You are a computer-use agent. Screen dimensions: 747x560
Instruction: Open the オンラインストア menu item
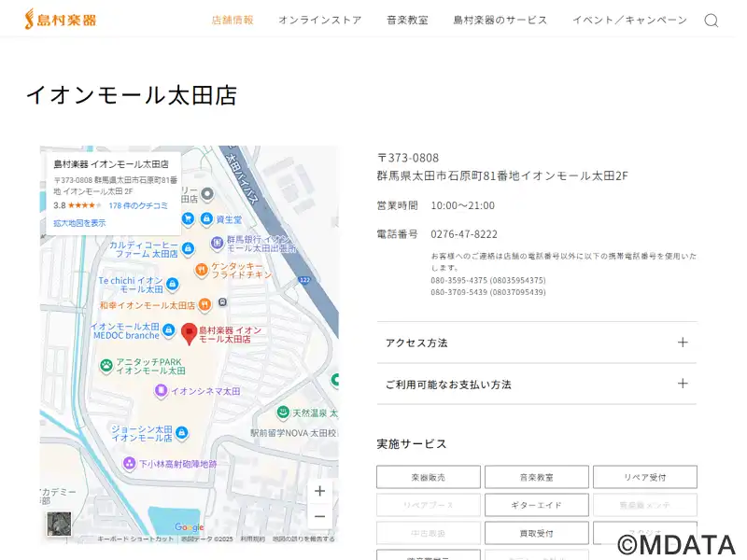coord(319,20)
